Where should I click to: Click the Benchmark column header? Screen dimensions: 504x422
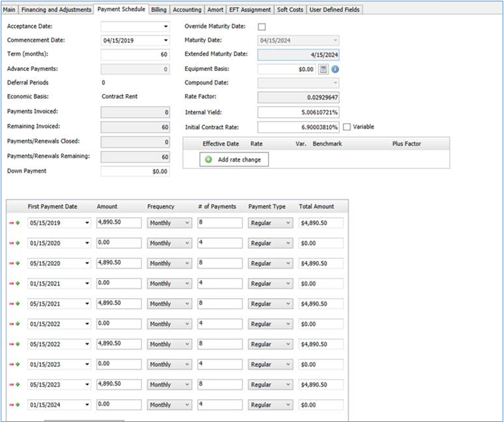pyautogui.click(x=327, y=143)
